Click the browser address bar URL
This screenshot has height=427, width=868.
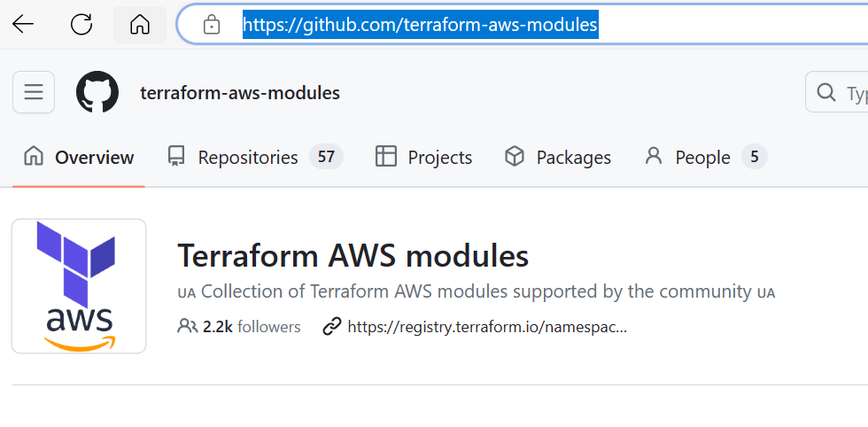(x=421, y=25)
